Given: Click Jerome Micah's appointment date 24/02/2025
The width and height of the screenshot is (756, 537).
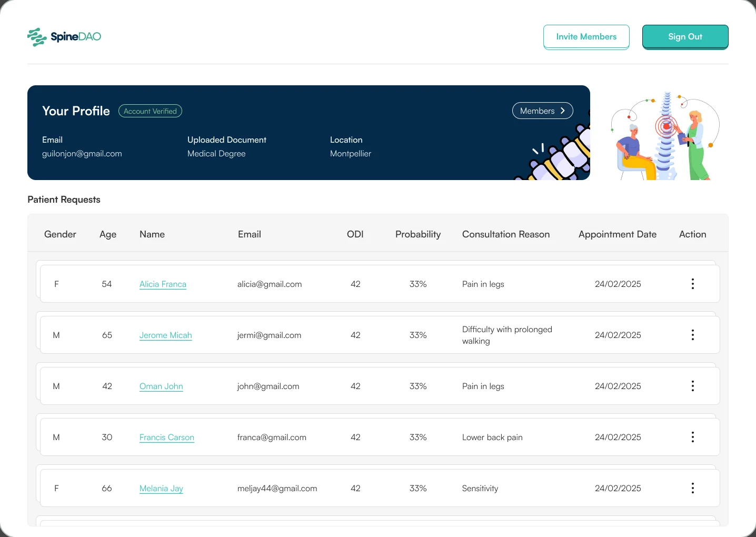Looking at the screenshot, I should coord(618,335).
